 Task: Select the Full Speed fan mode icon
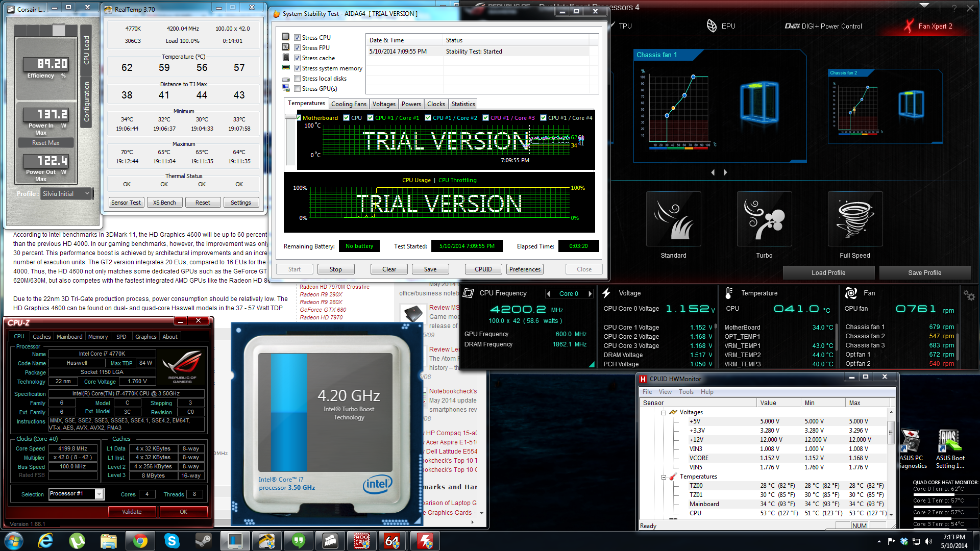855,219
